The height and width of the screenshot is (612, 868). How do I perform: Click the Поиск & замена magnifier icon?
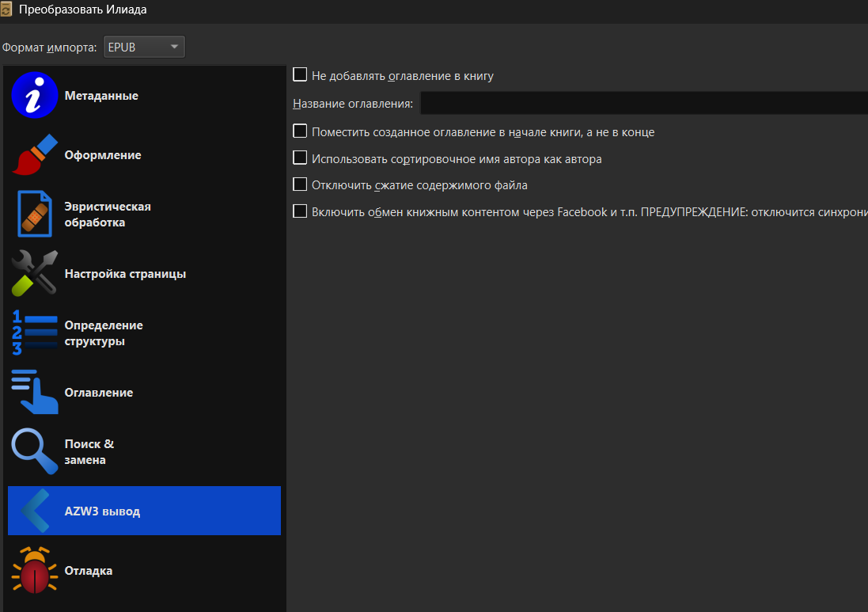(35, 451)
